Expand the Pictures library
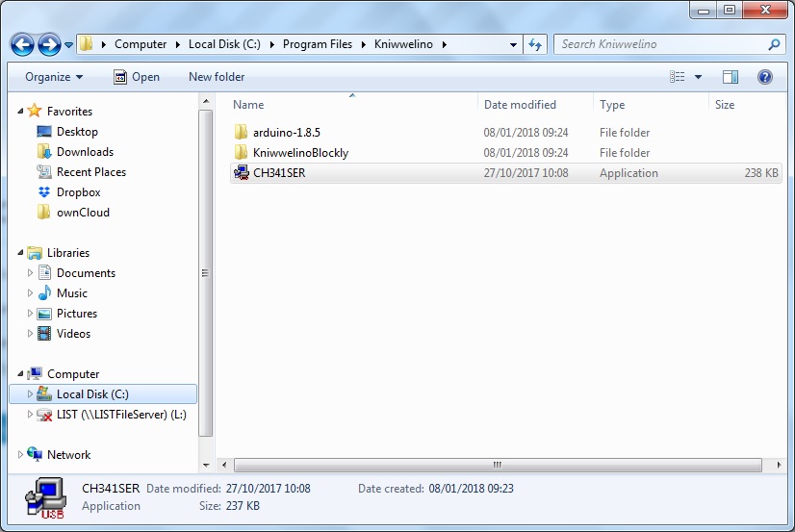Image resolution: width=795 pixels, height=532 pixels. (30, 313)
